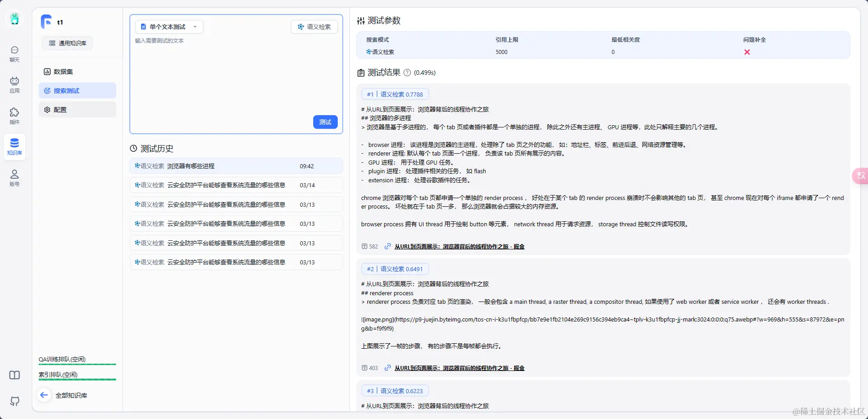The height and width of the screenshot is (419, 868).
Task: Focus the 输入需要测试的文本 text area
Action: click(236, 75)
